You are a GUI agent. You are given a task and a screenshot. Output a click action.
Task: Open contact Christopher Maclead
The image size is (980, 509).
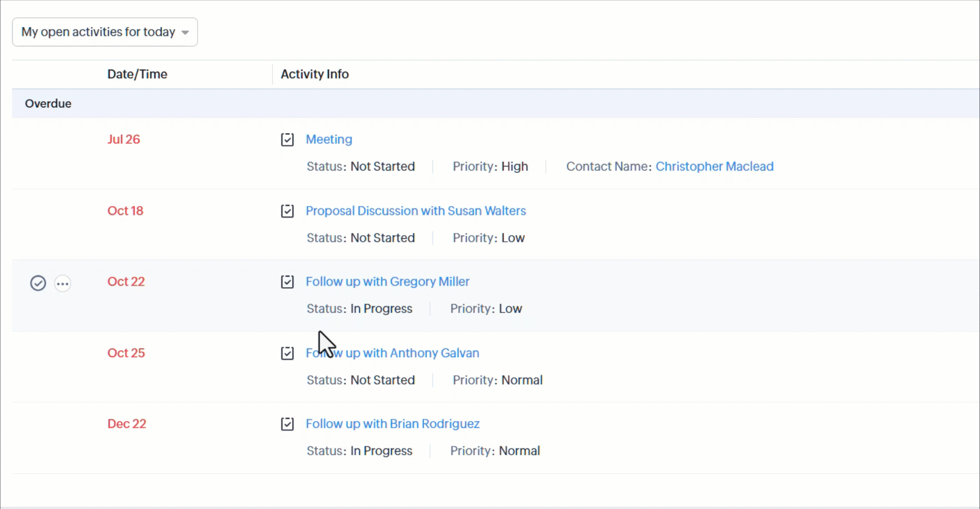(x=714, y=167)
